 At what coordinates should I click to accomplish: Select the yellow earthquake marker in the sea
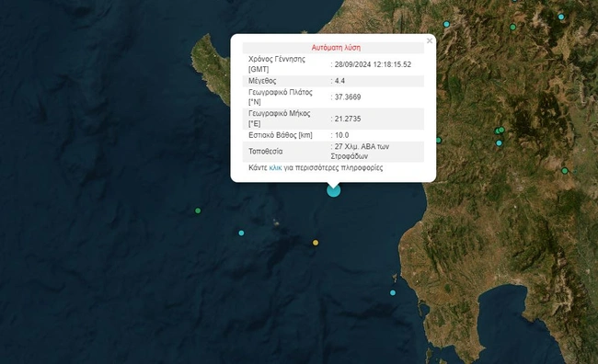coord(316,243)
